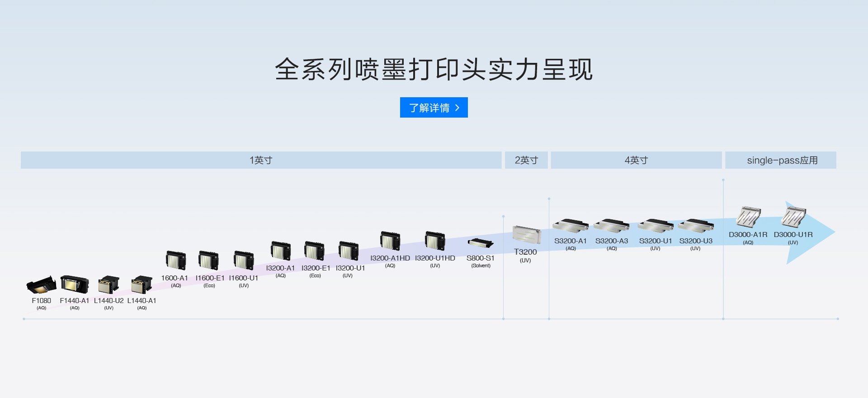Open the single-pass应用 category tab

click(781, 160)
